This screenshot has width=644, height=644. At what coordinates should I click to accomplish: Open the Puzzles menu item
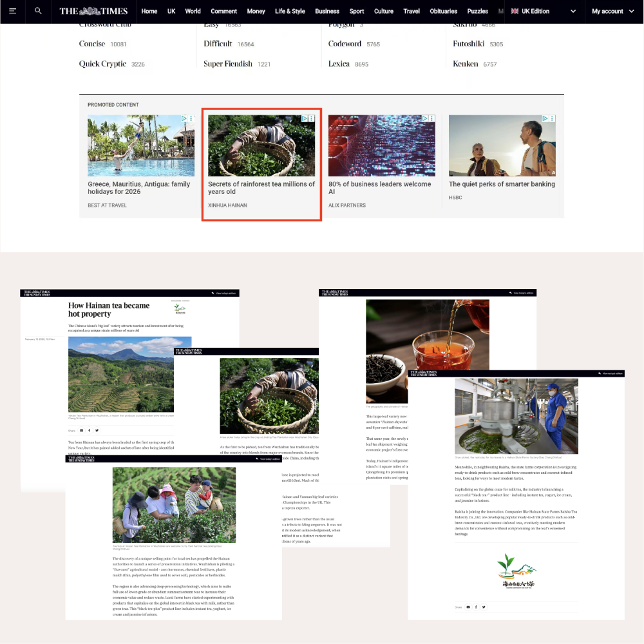pos(477,11)
